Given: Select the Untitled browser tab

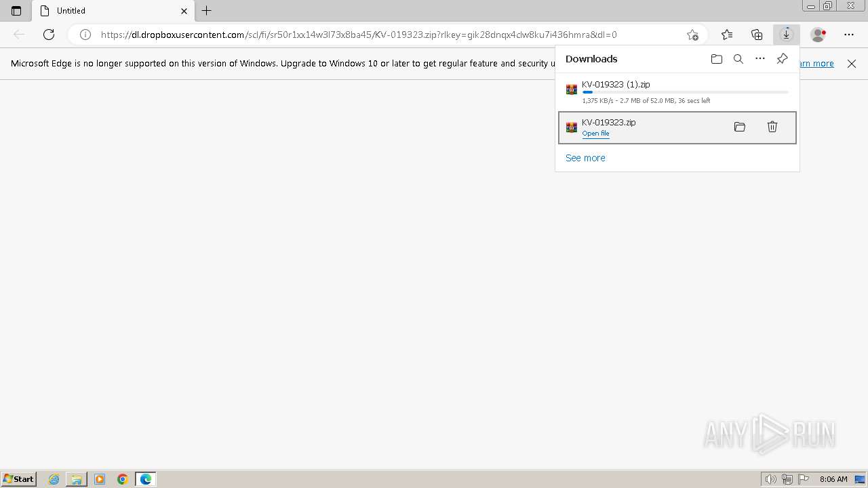Looking at the screenshot, I should [x=113, y=11].
